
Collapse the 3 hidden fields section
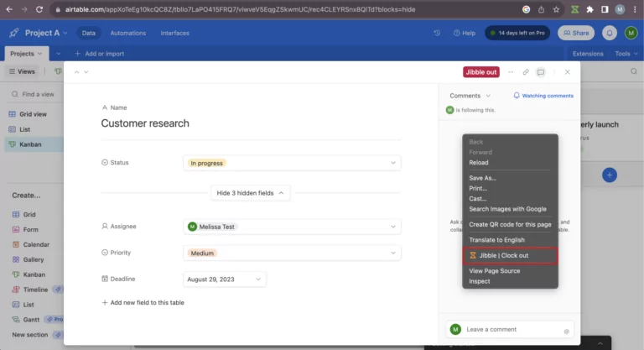click(x=250, y=193)
